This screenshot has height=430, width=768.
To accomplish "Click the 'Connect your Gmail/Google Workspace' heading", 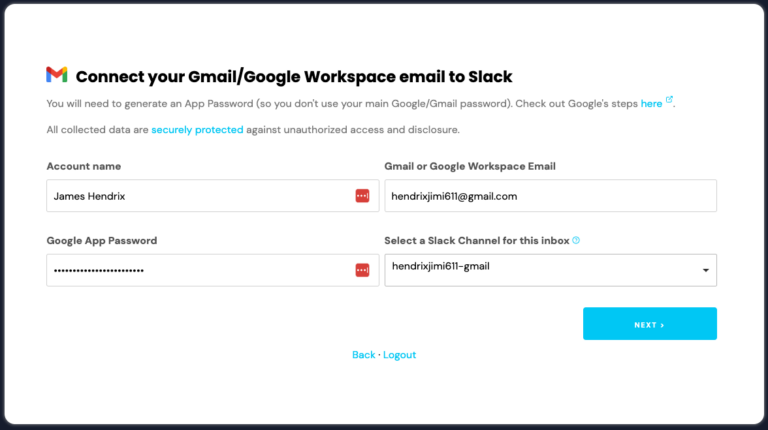I will (x=294, y=77).
